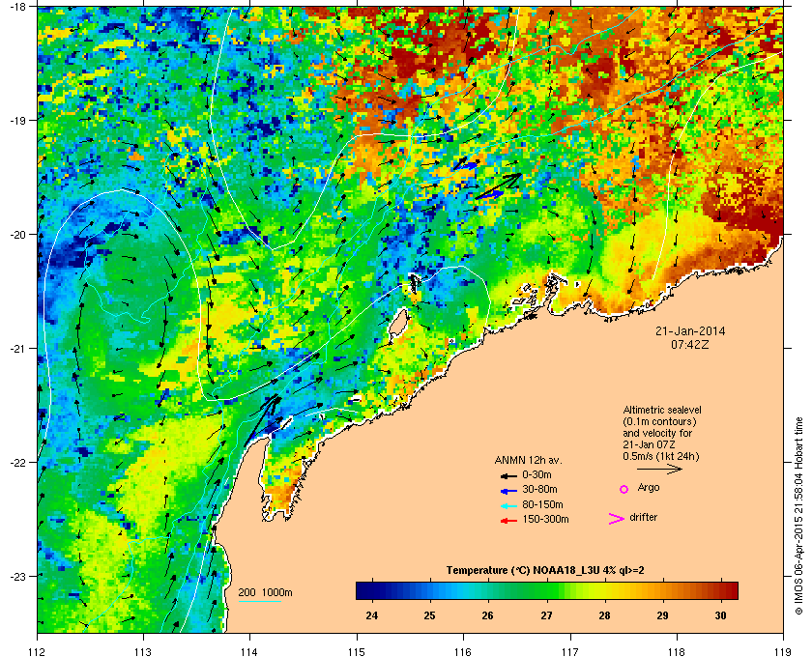
Task: Select the 07:42Z time label
Action: pos(690,344)
